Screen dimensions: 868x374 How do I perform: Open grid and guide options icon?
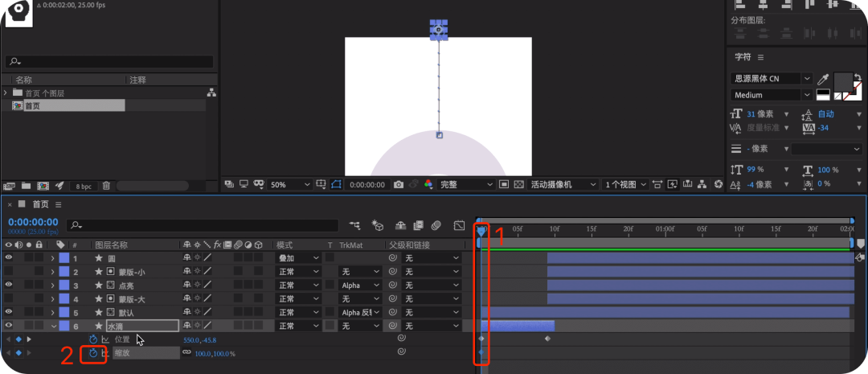[321, 184]
